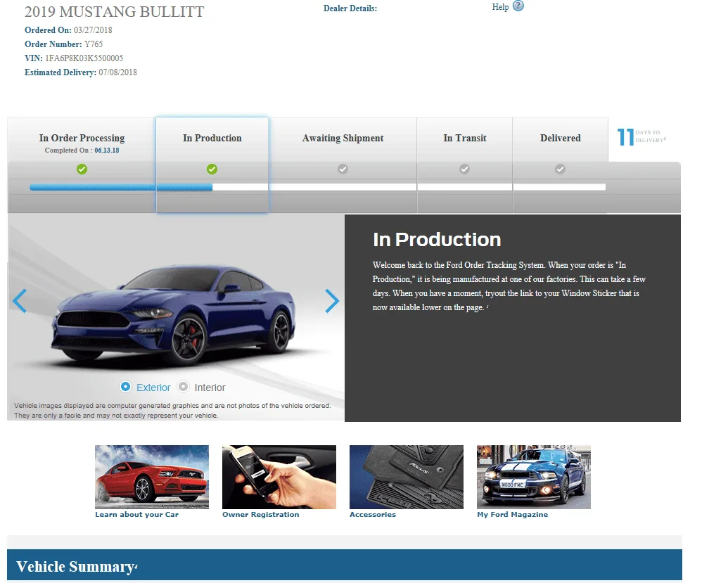Click green checkmark under In Order Processing
728x583 pixels.
click(x=82, y=169)
